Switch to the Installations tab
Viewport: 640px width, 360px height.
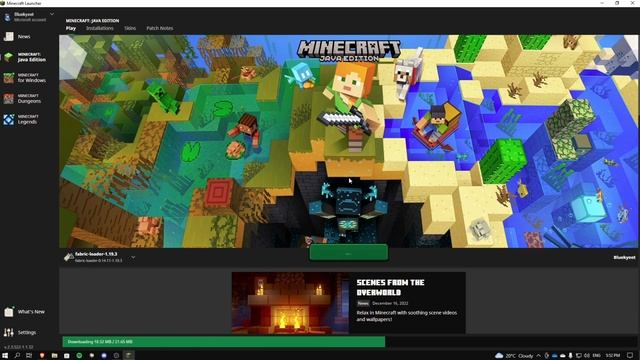100,28
